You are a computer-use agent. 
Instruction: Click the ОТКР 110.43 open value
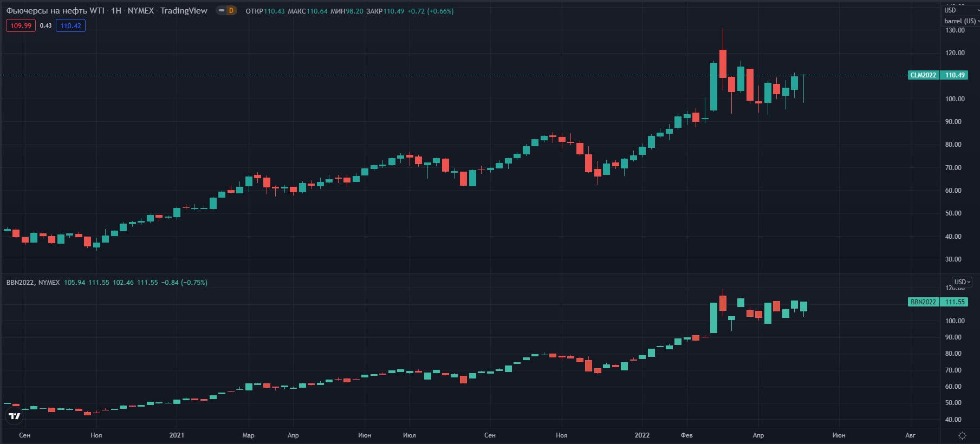pos(265,11)
